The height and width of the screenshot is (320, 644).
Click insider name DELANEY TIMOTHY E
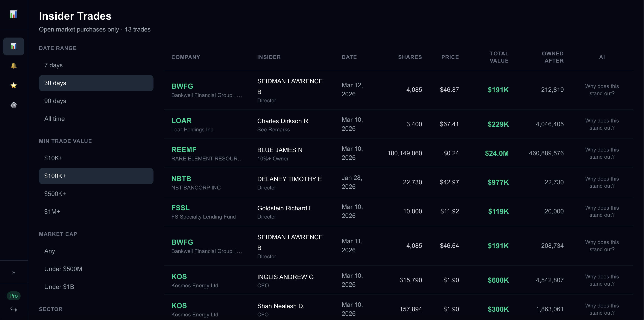(x=290, y=179)
